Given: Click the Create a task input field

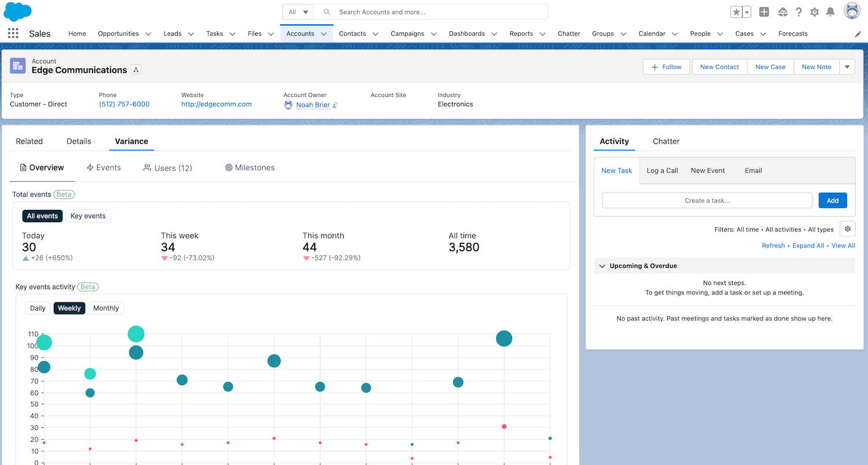Looking at the screenshot, I should click(707, 201).
